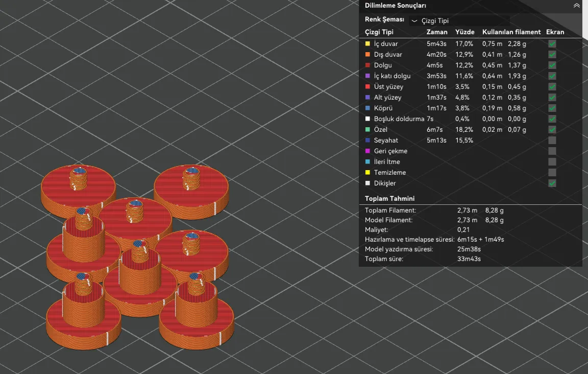Screen dimensions: 588x374
Task: Click the red Üst yüzey color swatch
Action: (x=367, y=86)
